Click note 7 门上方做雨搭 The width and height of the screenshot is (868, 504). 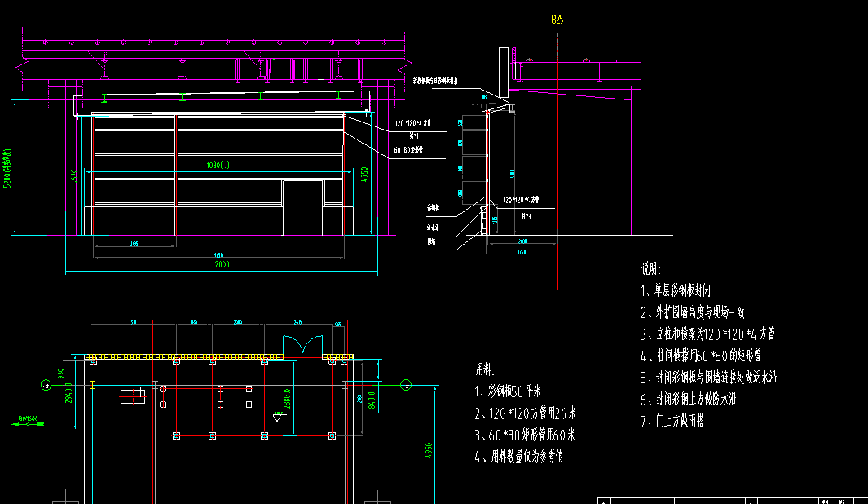(675, 422)
